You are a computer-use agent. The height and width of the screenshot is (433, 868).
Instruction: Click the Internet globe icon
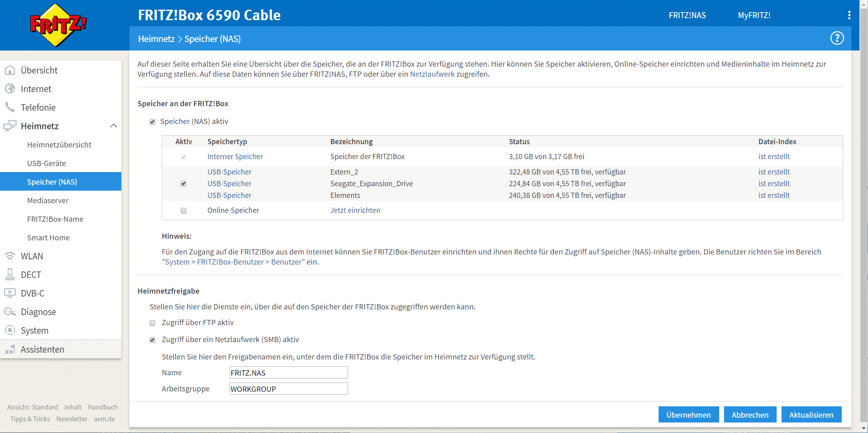point(10,89)
